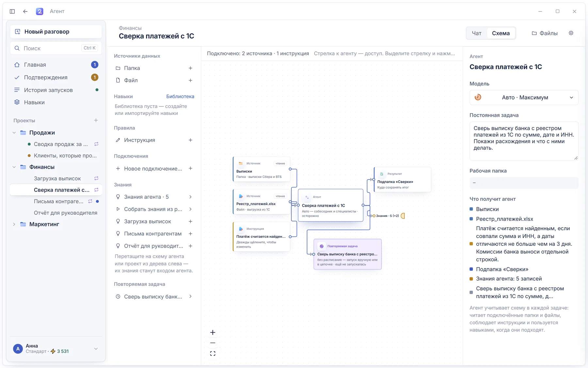Open appearance settings sun icon
This screenshot has width=588, height=368.
[571, 33]
